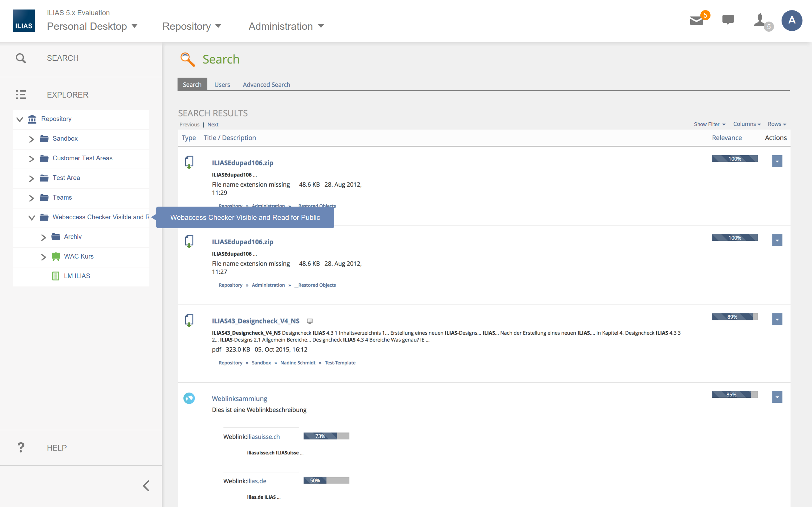Open the Show Filter dropdown
The width and height of the screenshot is (812, 507).
tap(709, 125)
